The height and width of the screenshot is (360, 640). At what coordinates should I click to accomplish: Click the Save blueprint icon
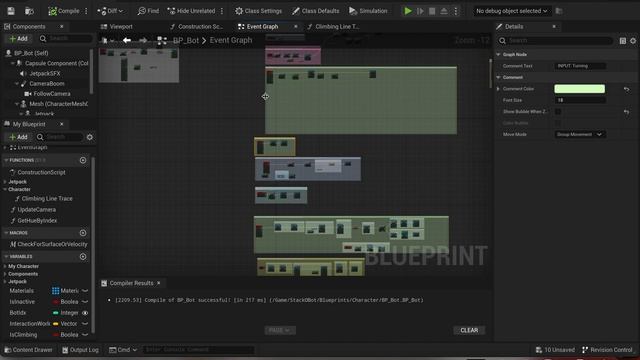pos(11,11)
